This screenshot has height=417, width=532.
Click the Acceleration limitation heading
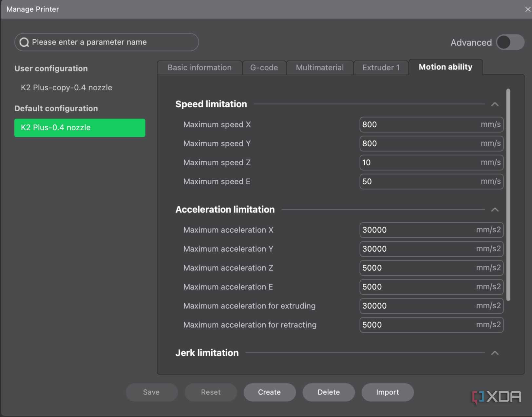tap(225, 209)
